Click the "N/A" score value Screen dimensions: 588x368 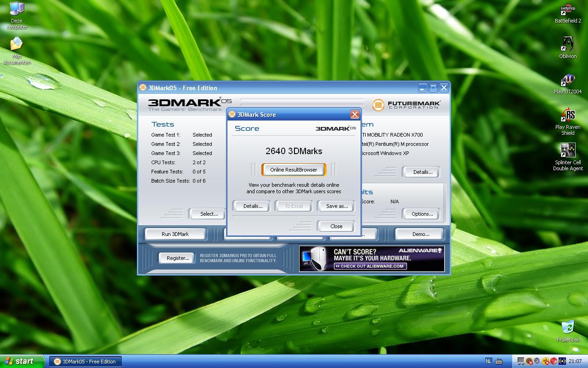click(395, 201)
